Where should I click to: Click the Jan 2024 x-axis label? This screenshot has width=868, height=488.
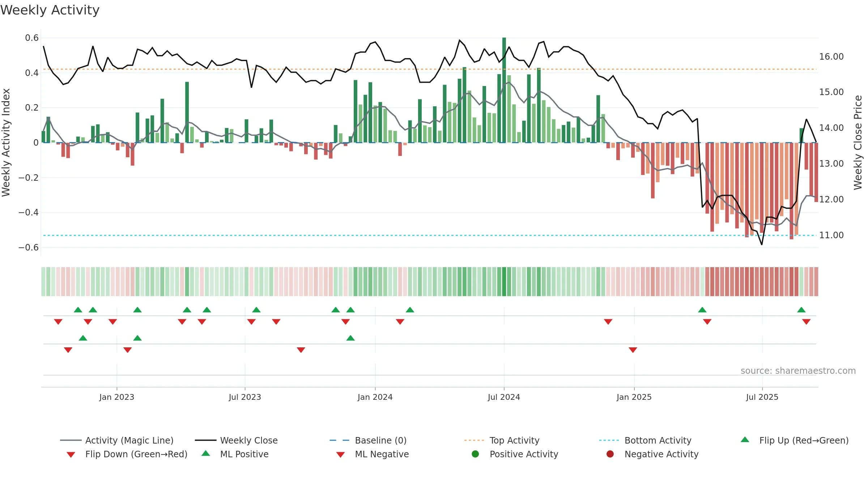pyautogui.click(x=375, y=397)
